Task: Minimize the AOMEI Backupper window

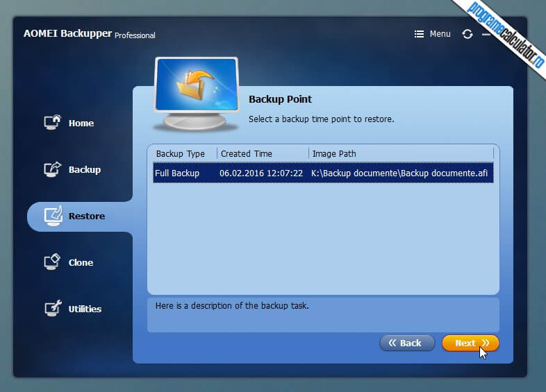Action: [x=486, y=35]
